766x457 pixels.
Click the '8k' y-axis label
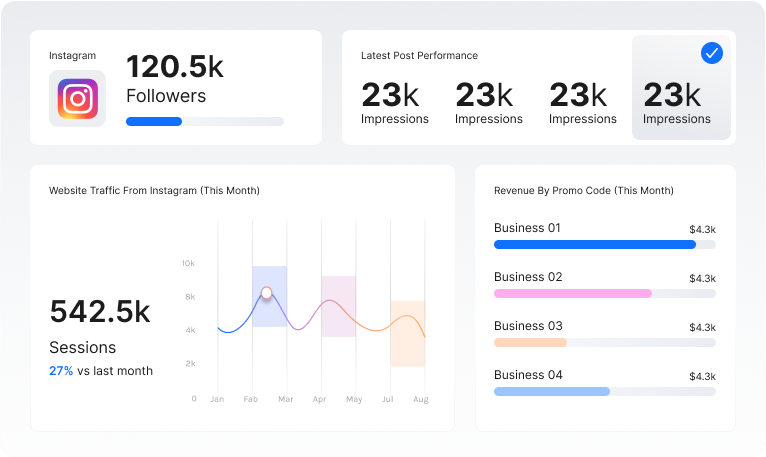190,297
